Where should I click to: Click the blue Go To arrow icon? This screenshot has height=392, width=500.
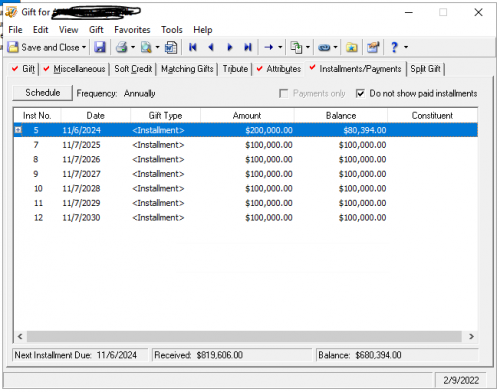(x=269, y=47)
